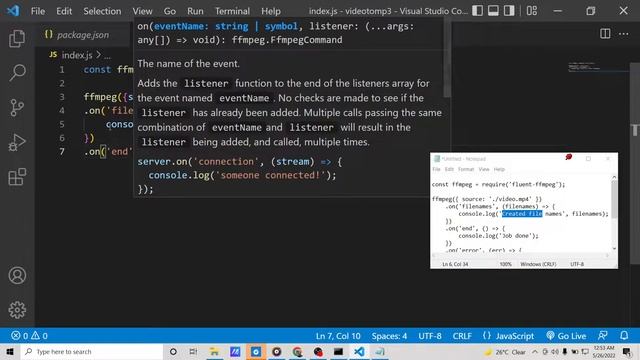Open the Accounts menu icon
The width and height of the screenshot is (640, 360).
(x=17, y=276)
